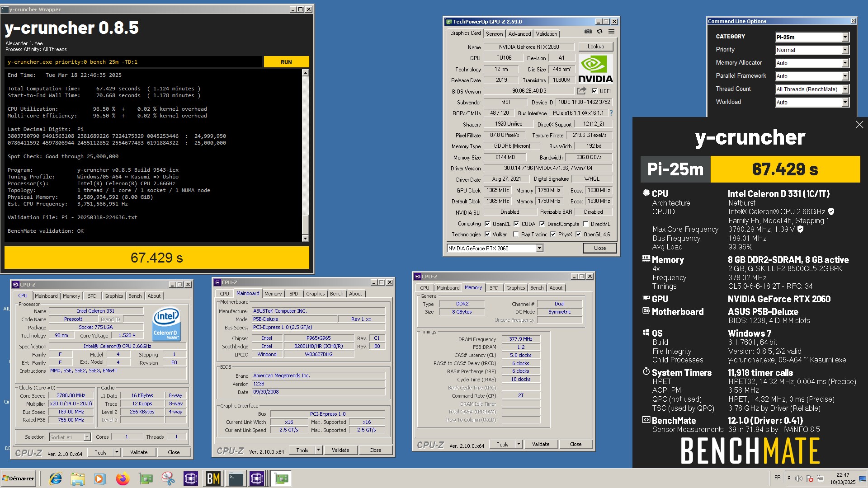Image resolution: width=868 pixels, height=488 pixels.
Task: Click the GPU-Z screenshot camera icon
Action: click(x=588, y=32)
